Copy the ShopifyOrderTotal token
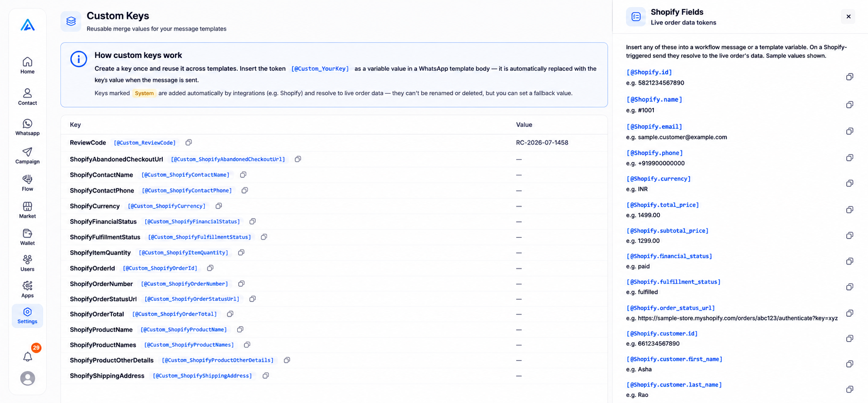This screenshot has width=868, height=403. coord(230,314)
